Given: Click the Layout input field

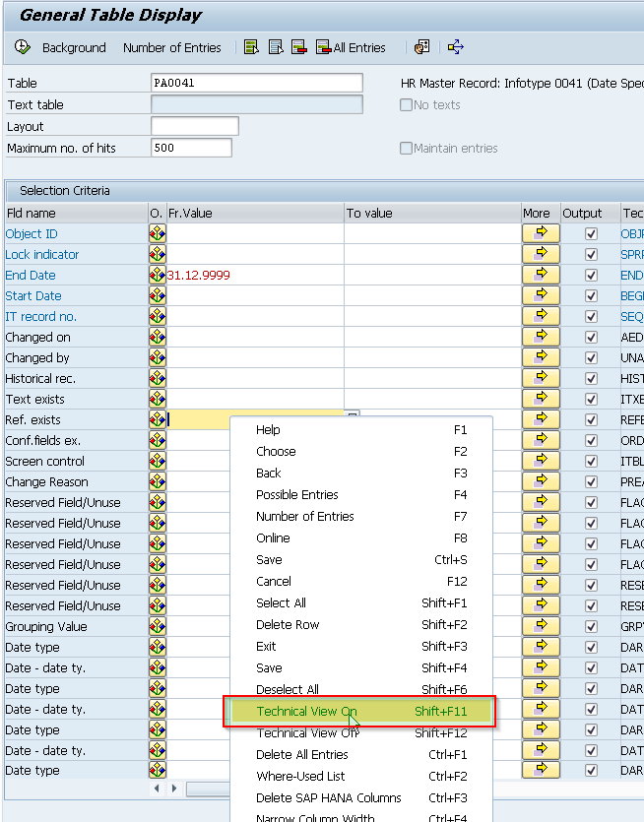Looking at the screenshot, I should pos(194,127).
